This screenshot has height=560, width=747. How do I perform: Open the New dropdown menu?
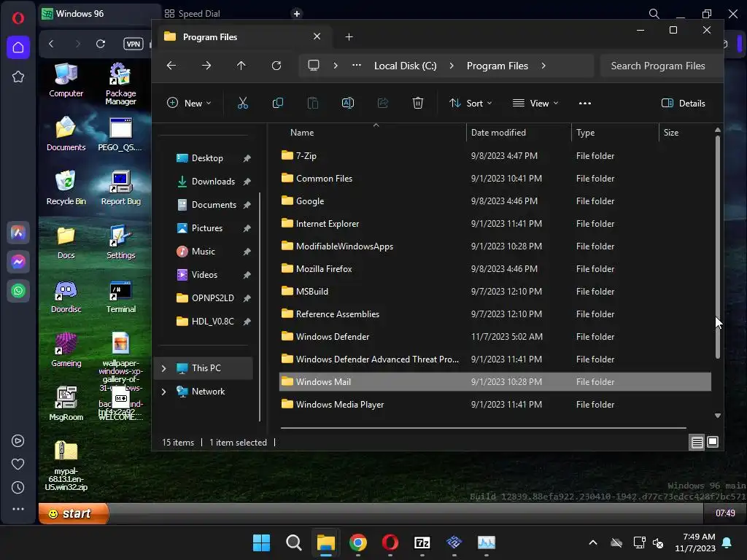(189, 104)
